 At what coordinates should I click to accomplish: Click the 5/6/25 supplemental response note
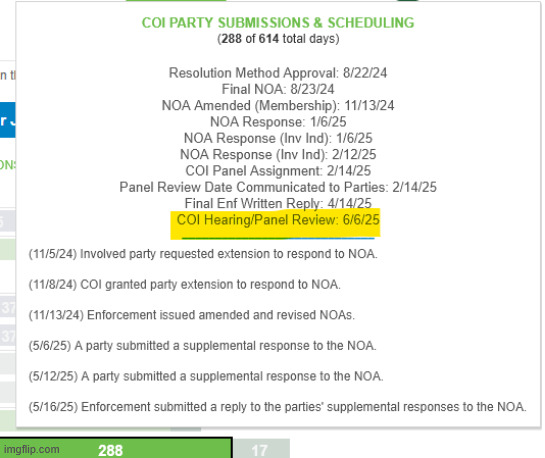[203, 346]
